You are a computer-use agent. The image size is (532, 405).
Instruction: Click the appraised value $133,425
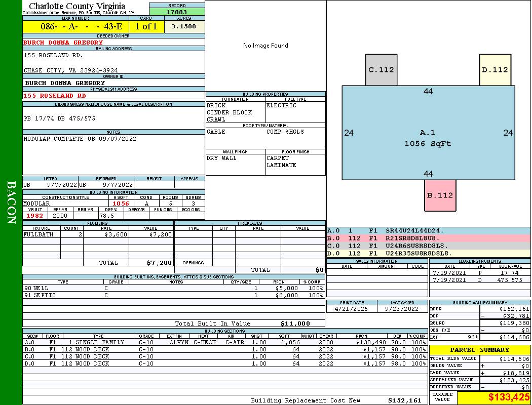point(514,380)
